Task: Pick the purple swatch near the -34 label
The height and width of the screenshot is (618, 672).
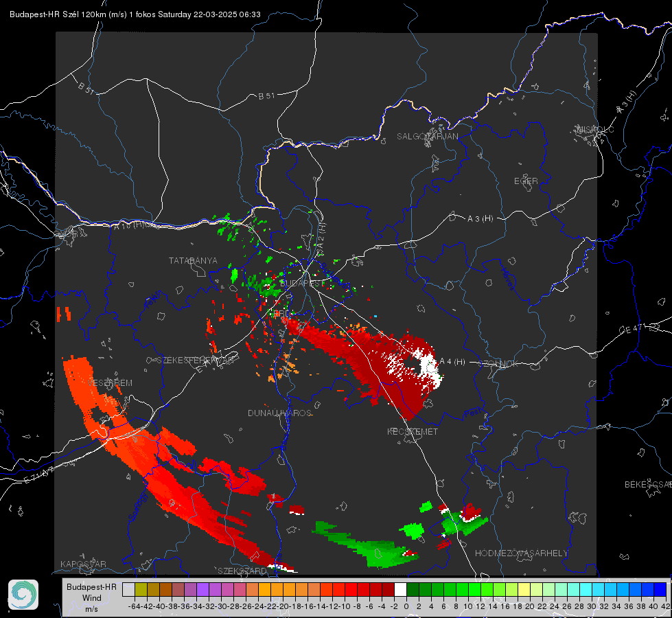Action: coord(202,589)
